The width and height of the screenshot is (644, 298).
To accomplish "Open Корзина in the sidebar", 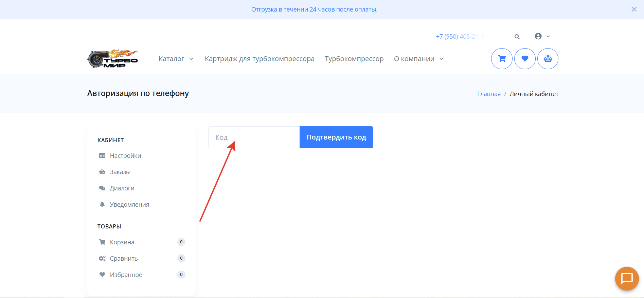I will coord(122,242).
